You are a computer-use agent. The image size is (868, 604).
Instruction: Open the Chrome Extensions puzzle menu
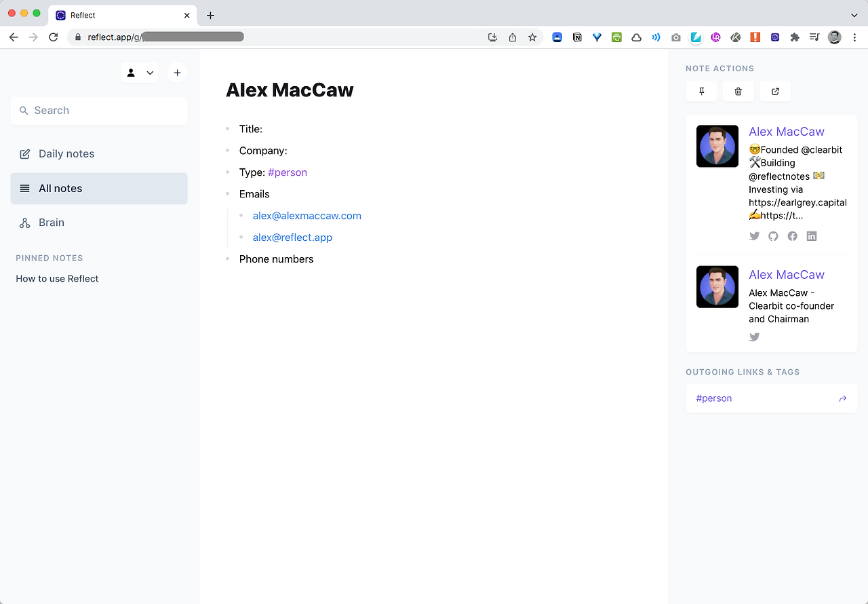[x=795, y=37]
